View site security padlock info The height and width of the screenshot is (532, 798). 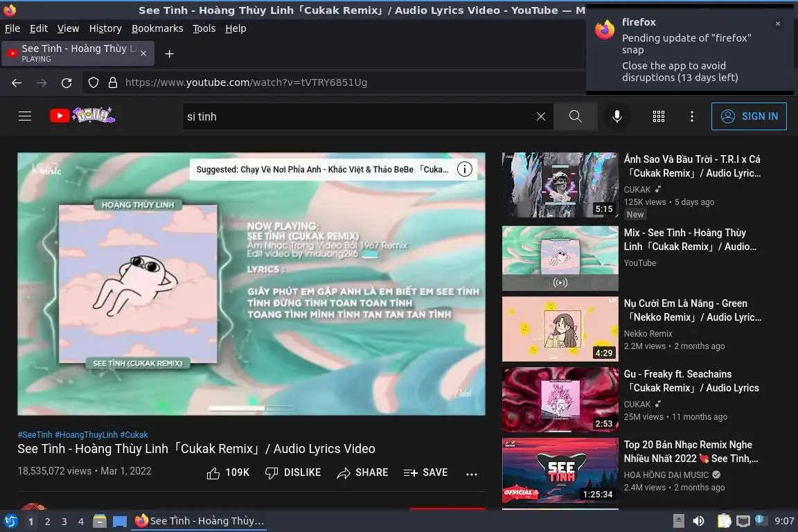[113, 82]
